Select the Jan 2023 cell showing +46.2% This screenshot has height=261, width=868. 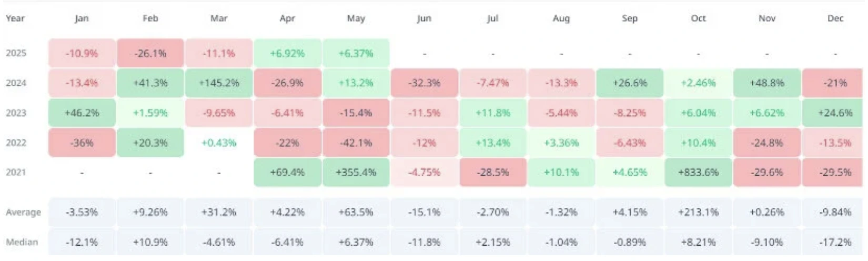coord(82,113)
